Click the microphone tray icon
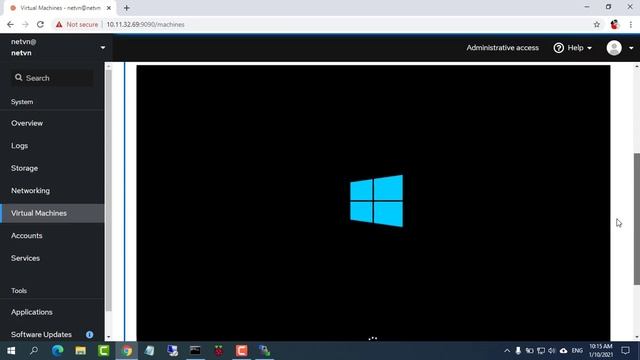Image resolution: width=640 pixels, height=360 pixels. point(518,351)
